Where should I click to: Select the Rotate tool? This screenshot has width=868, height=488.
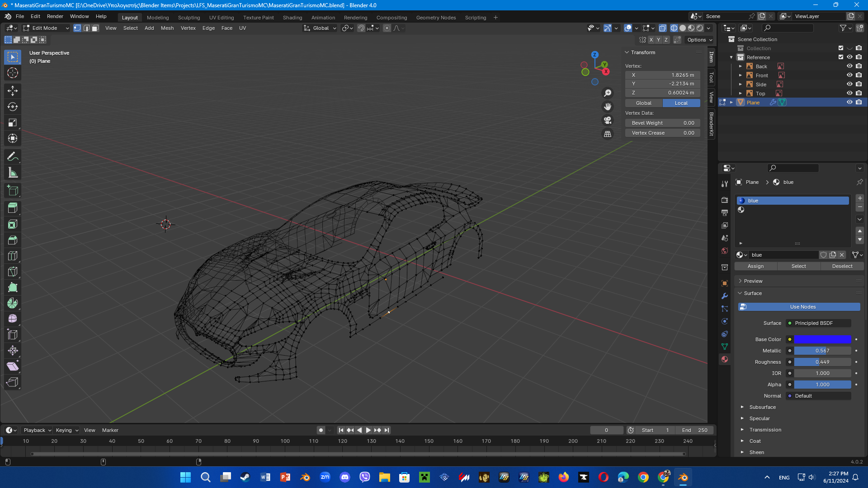[x=13, y=107]
